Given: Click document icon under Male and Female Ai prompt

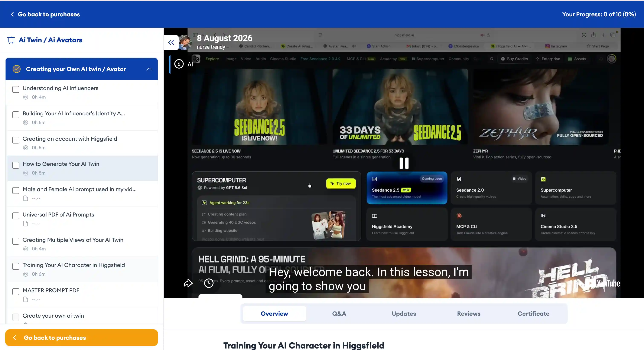Looking at the screenshot, I should tap(26, 198).
